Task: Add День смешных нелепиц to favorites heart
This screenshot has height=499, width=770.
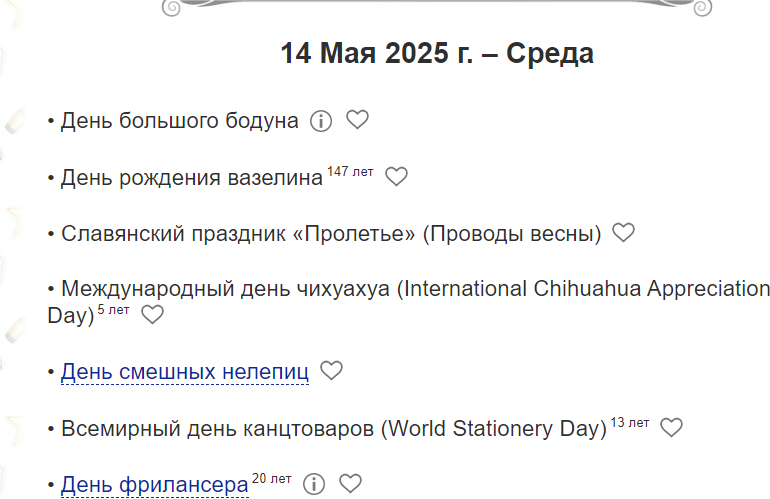Action: [x=331, y=370]
